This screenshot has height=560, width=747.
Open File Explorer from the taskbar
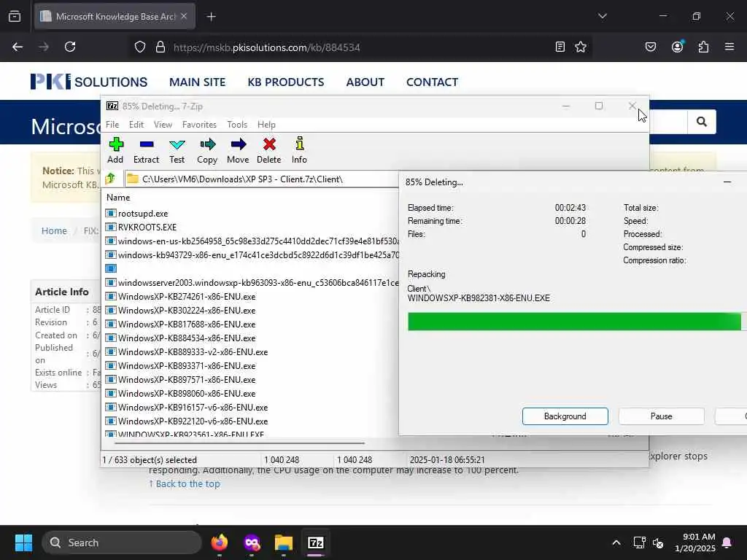[x=284, y=542]
